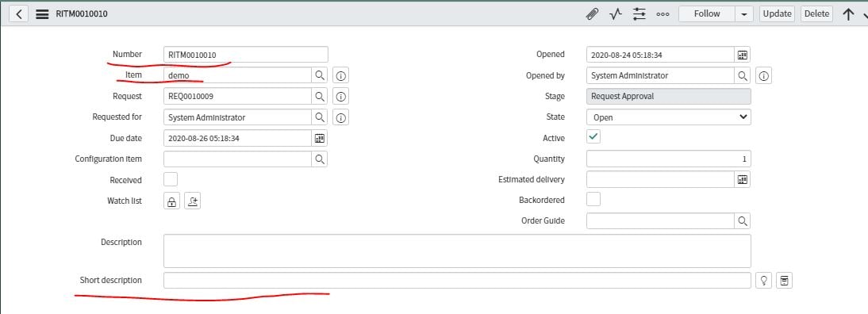This screenshot has height=314, width=868.
Task: Show info preview for Item field
Action: click(x=341, y=76)
